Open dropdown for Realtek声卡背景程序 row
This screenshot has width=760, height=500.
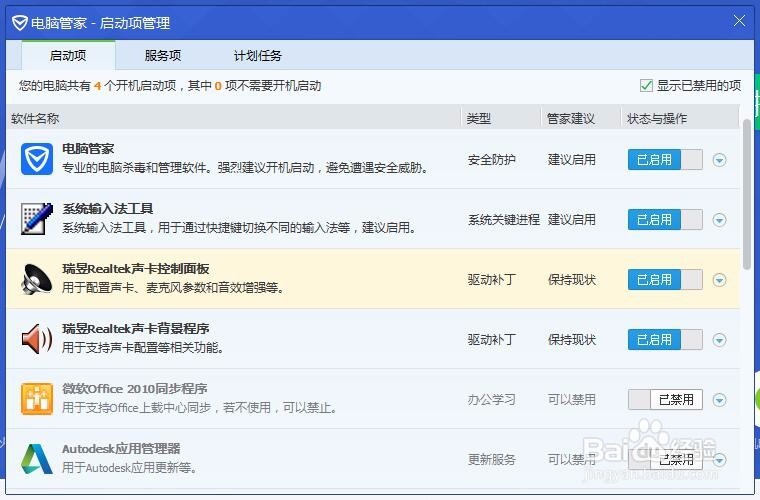pyautogui.click(x=719, y=340)
